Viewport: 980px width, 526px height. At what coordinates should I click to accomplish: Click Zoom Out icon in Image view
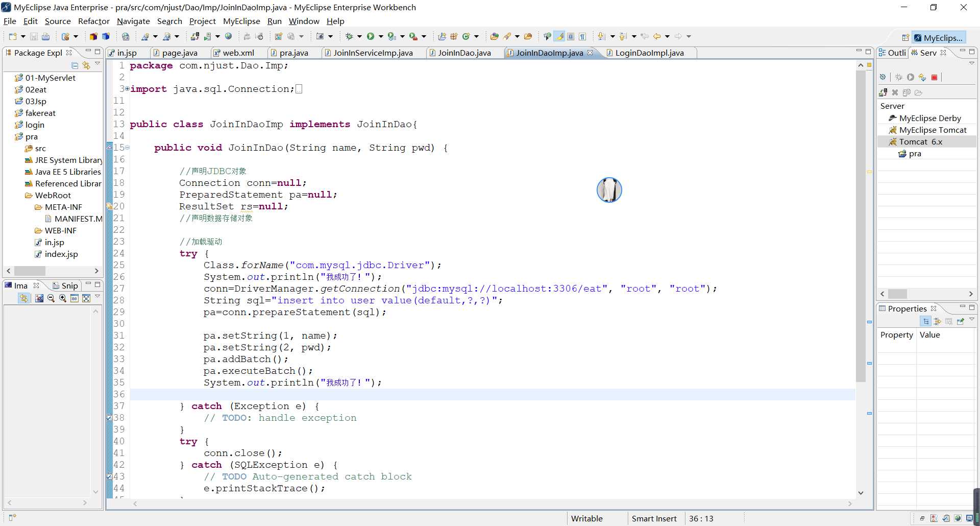point(51,298)
